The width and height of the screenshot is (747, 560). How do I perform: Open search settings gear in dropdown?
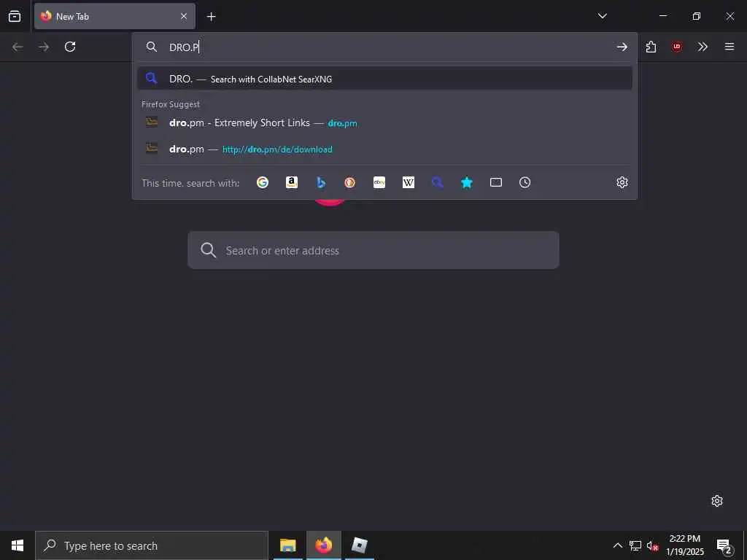pos(622,182)
